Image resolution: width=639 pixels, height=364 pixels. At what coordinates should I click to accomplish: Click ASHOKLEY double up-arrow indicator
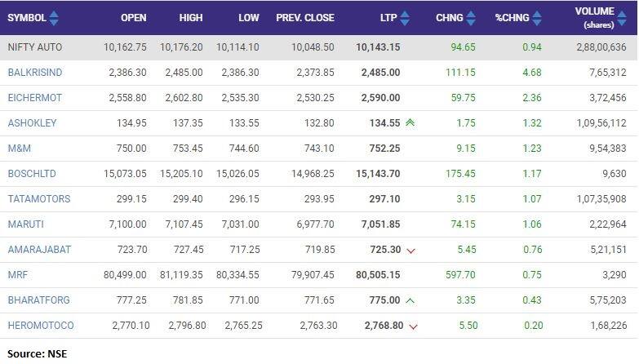pyautogui.click(x=410, y=122)
